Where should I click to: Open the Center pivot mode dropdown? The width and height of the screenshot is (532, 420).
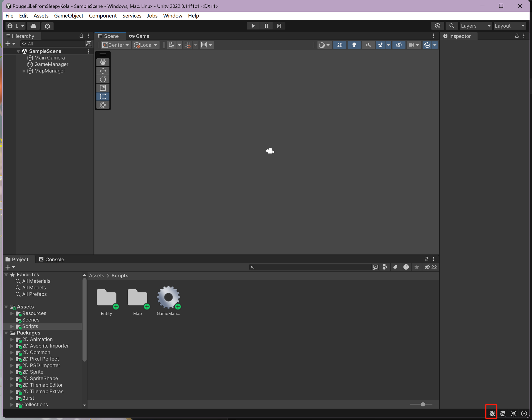pyautogui.click(x=115, y=45)
